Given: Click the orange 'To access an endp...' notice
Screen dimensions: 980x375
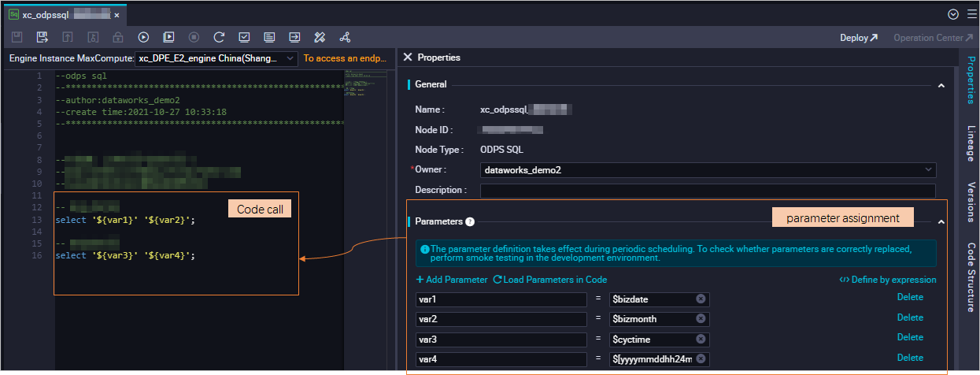Looking at the screenshot, I should point(346,58).
